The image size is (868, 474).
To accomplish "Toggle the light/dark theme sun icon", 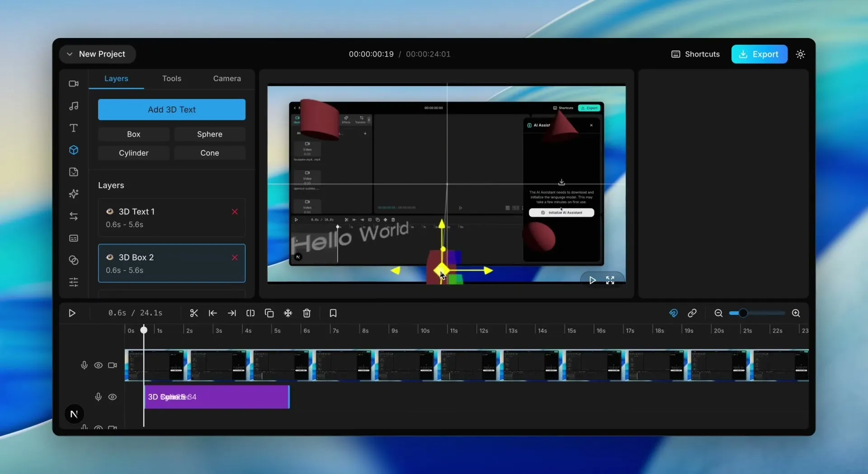I will pyautogui.click(x=801, y=54).
